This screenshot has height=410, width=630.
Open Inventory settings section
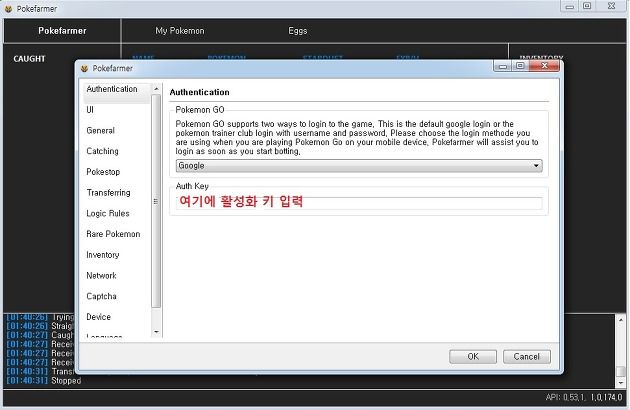tap(102, 255)
